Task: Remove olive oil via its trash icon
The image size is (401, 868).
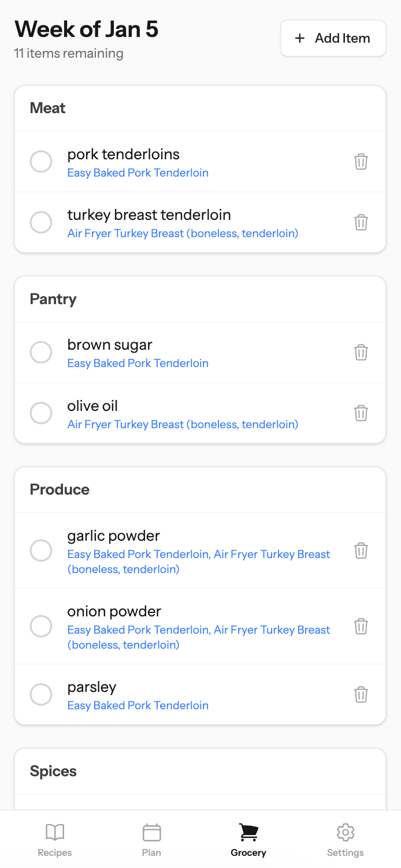Action: (x=361, y=413)
